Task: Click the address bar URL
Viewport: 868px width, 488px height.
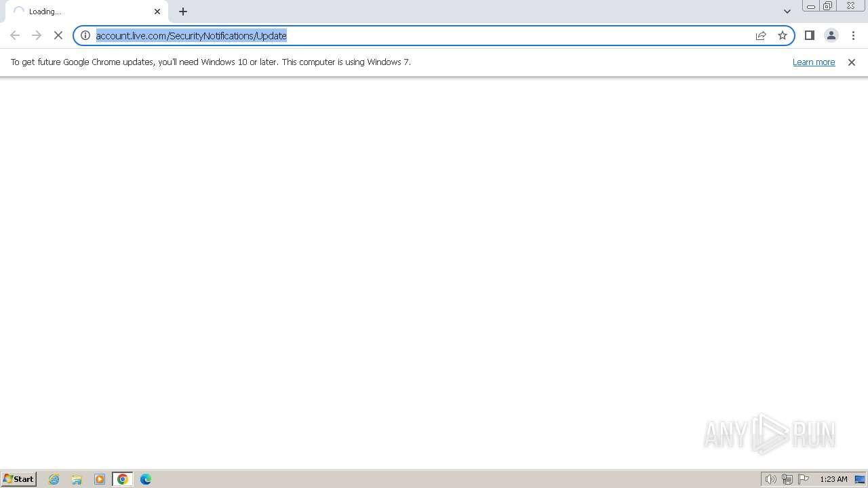Action: pyautogui.click(x=191, y=35)
